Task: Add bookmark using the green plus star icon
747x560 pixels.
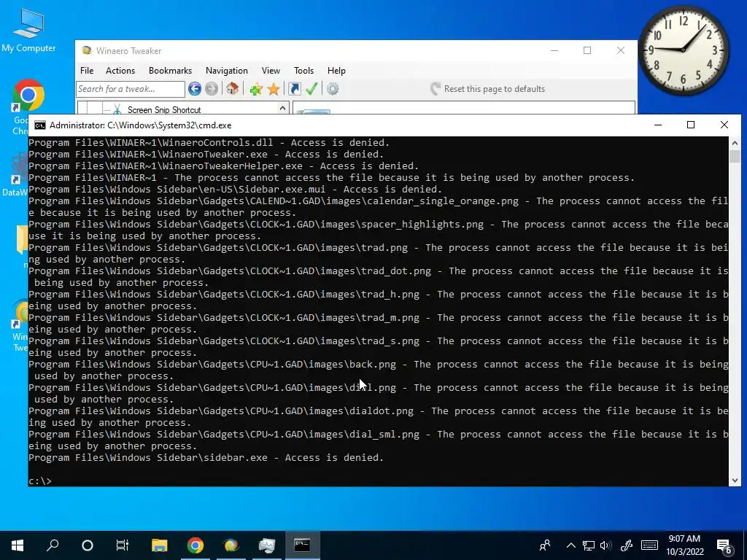Action: (x=256, y=89)
